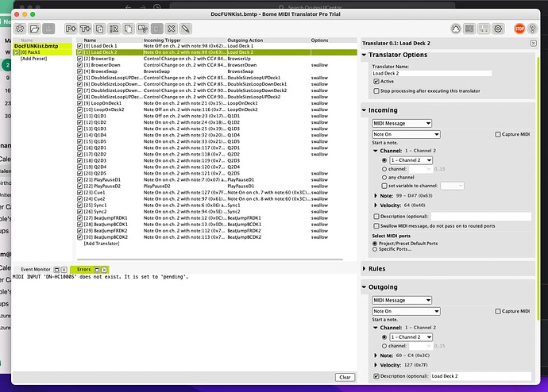Close the translator properties panel X icon
Viewport: 548px width, 392px height.
(534, 43)
